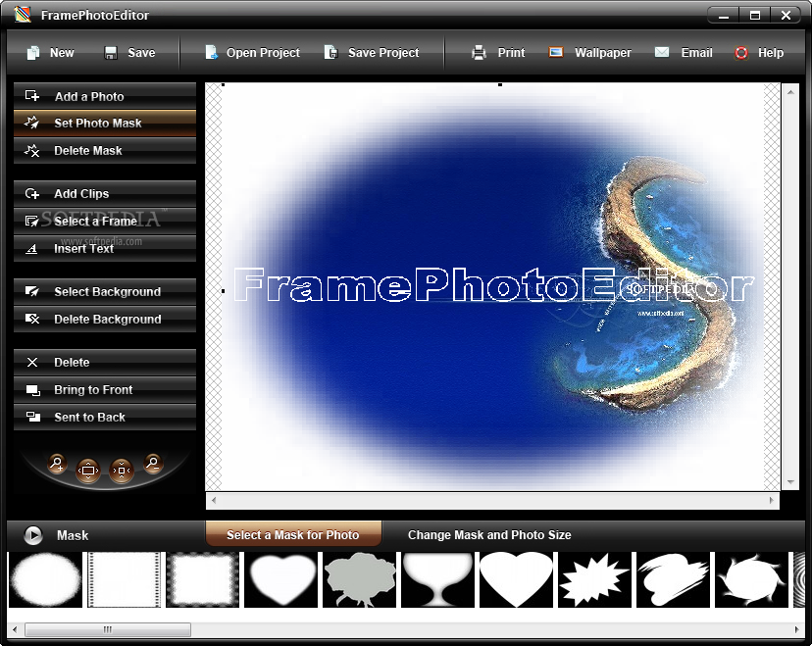The image size is (812, 646).
Task: Click the fit-to-window round icon
Action: (88, 471)
